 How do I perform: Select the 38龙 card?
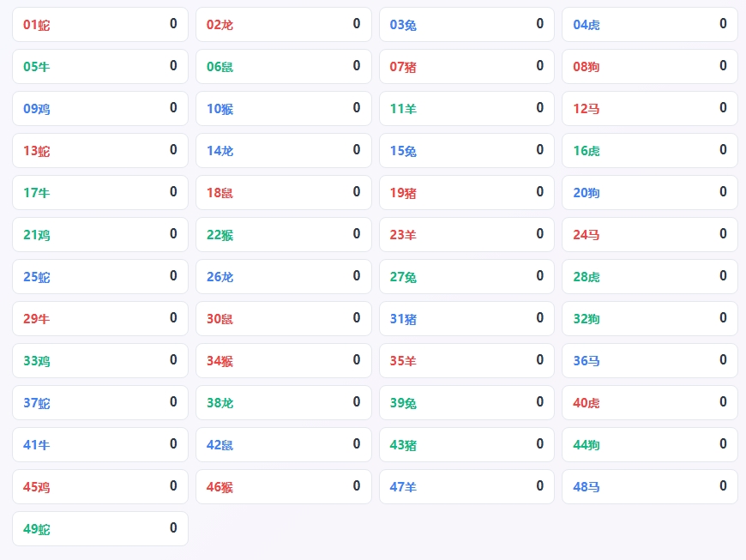point(284,402)
